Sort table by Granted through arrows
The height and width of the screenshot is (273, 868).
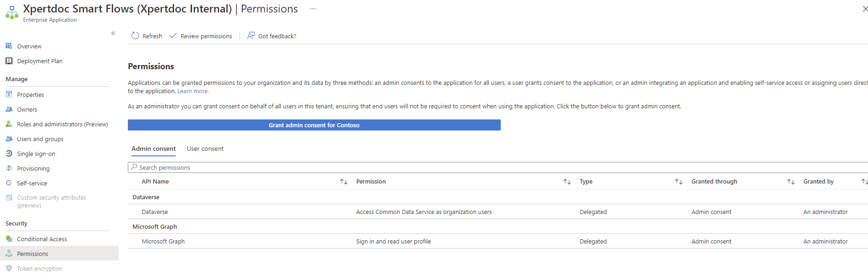pos(791,182)
